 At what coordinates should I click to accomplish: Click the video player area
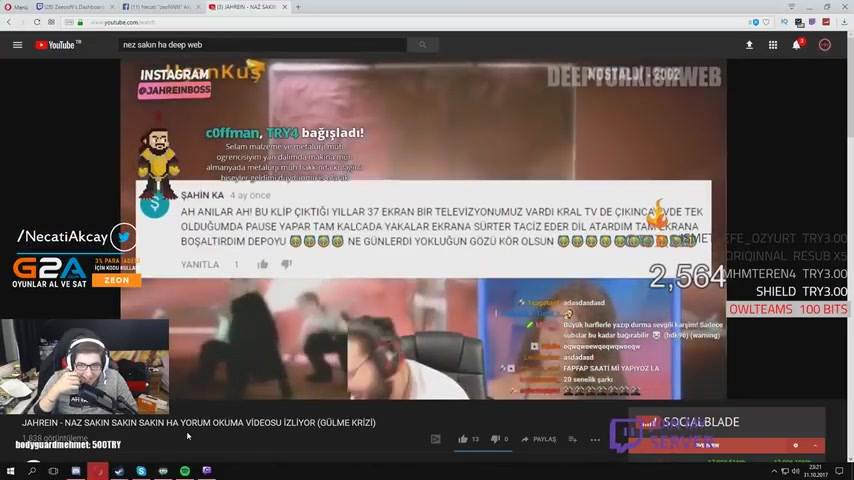(423, 229)
